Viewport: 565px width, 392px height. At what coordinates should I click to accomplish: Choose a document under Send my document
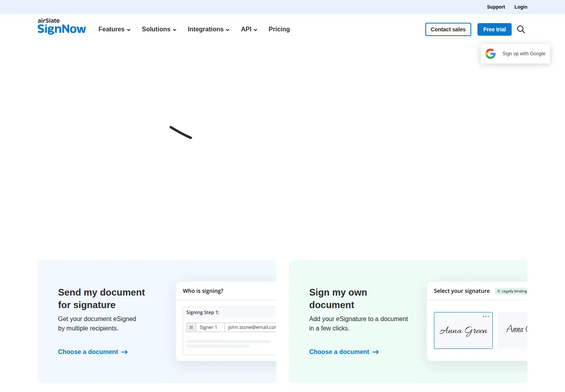click(93, 352)
